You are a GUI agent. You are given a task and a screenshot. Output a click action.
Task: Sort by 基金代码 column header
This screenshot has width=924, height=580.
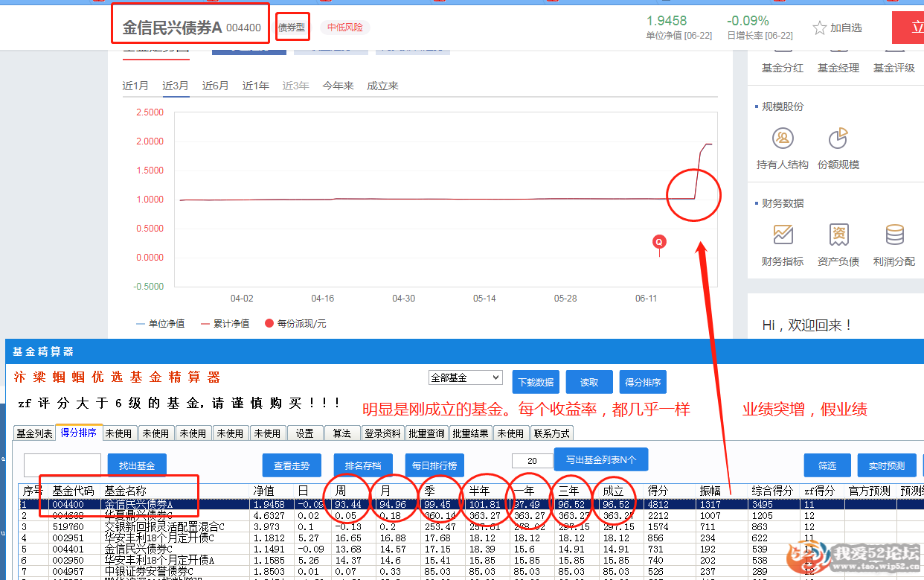click(73, 491)
